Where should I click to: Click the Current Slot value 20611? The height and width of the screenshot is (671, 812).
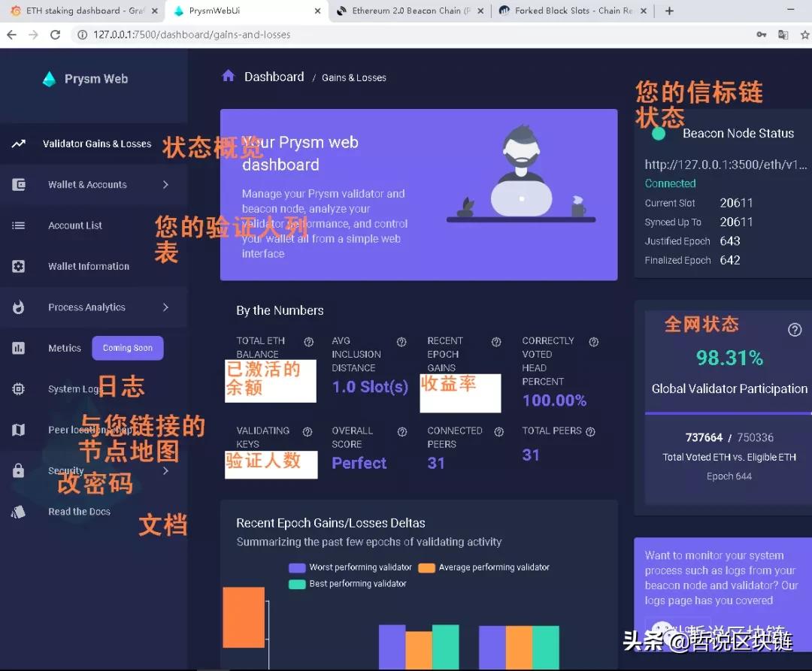[x=736, y=203]
